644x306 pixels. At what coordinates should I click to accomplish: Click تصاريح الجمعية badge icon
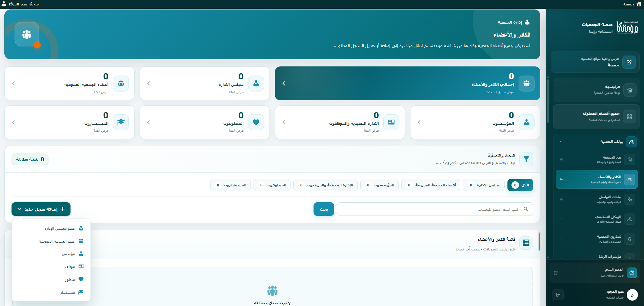pos(629,239)
